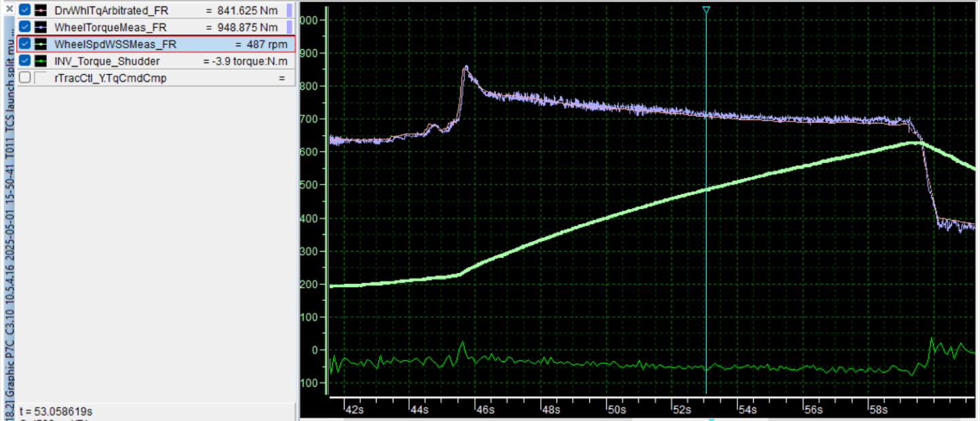Click the purple axis marker for WheelTorqueMeas_FR
The height and width of the screenshot is (421, 980).
289,27
